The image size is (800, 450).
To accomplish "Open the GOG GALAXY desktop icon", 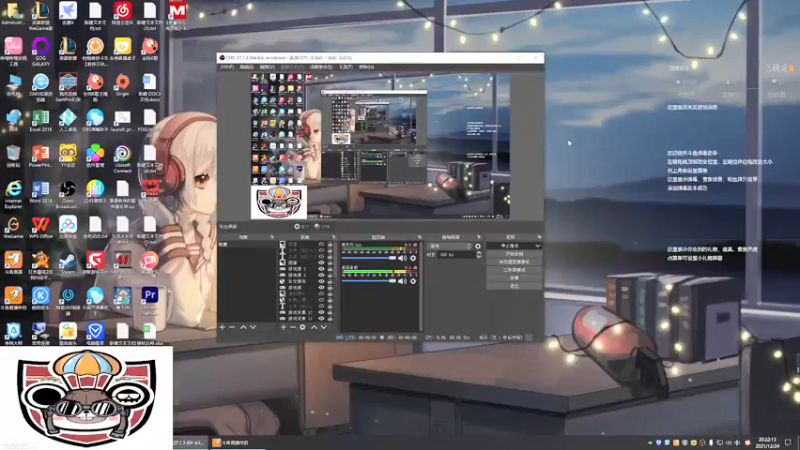I will (x=40, y=52).
